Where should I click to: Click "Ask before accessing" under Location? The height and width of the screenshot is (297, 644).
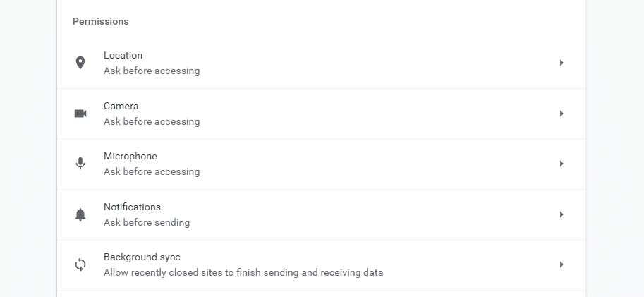coord(152,71)
